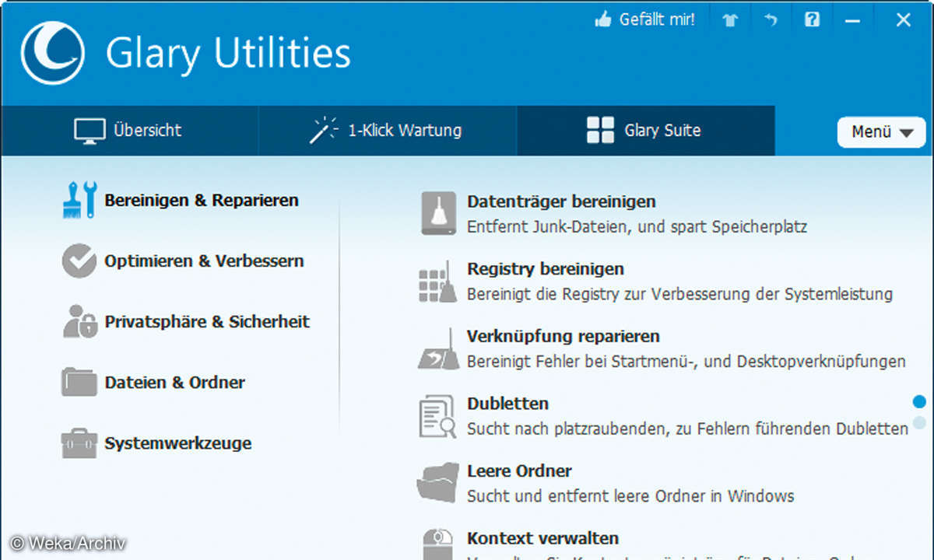Click 'Sucht nach platzraubenden' Dubletten description
Image resolution: width=934 pixels, height=560 pixels.
coord(687,429)
